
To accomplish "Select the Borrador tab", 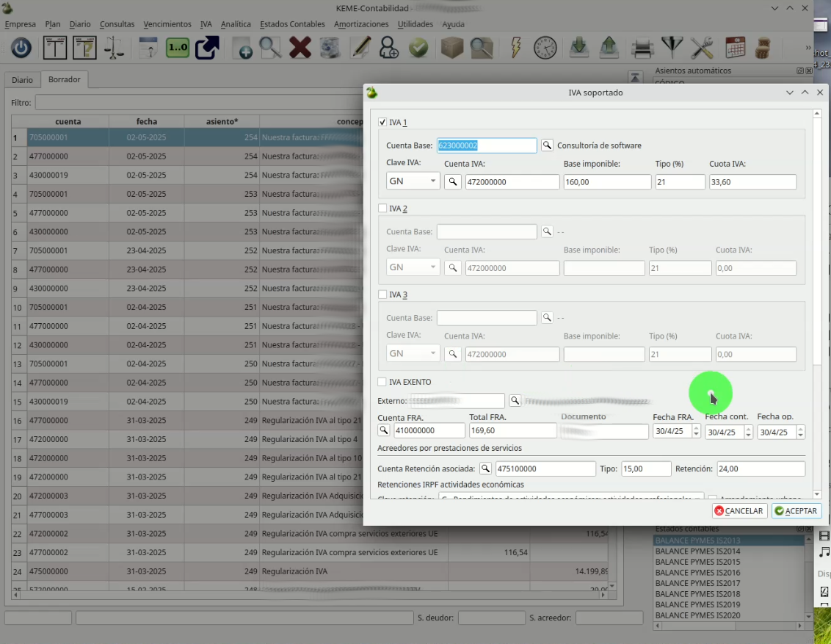I will click(x=64, y=79).
